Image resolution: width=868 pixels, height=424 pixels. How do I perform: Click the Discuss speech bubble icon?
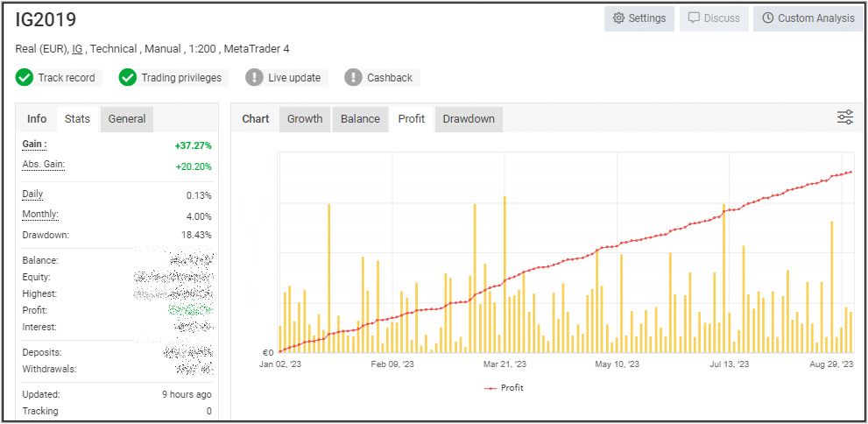(x=694, y=18)
